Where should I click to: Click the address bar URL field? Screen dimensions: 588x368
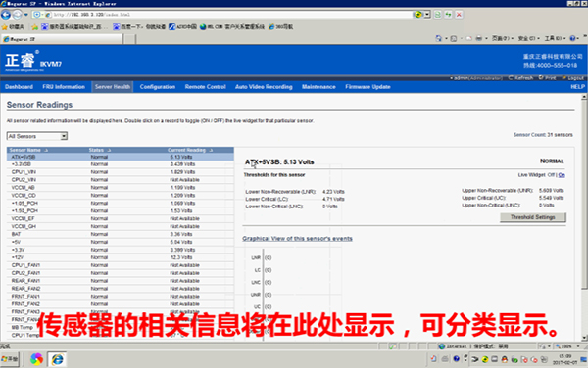(232, 15)
